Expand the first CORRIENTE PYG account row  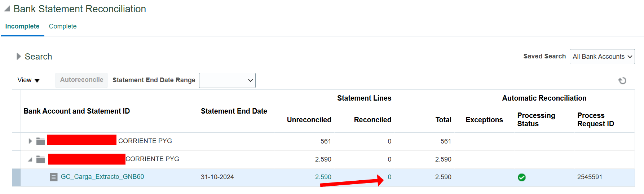point(30,141)
